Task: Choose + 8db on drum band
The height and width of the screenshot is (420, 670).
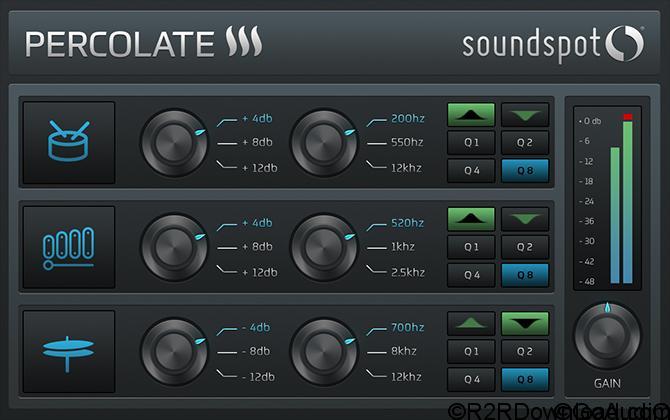Action: [257, 142]
